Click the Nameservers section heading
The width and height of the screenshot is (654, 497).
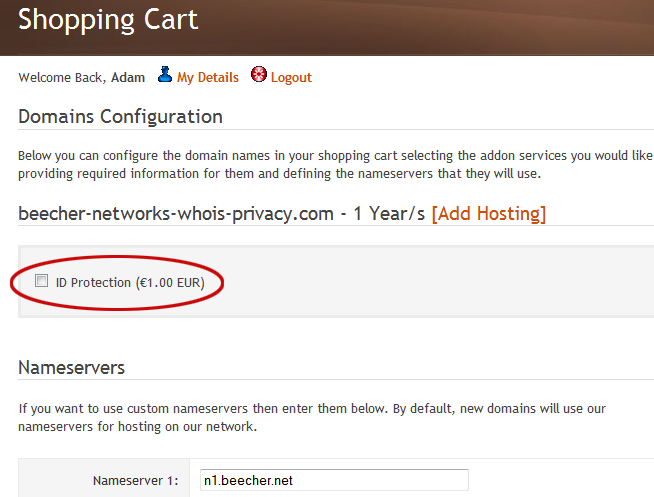tap(71, 368)
